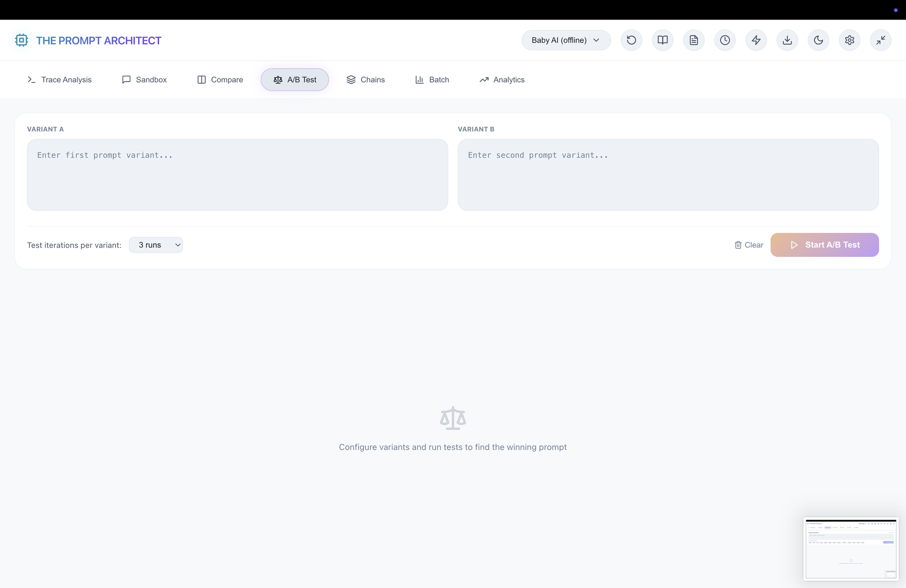
Task: Open the book library icon
Action: click(663, 40)
